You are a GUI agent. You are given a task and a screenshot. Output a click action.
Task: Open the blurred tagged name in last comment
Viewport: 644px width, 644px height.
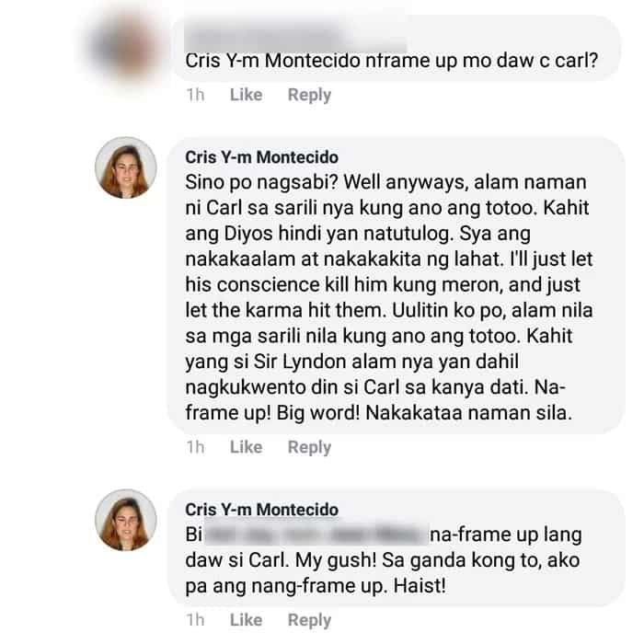(x=316, y=535)
